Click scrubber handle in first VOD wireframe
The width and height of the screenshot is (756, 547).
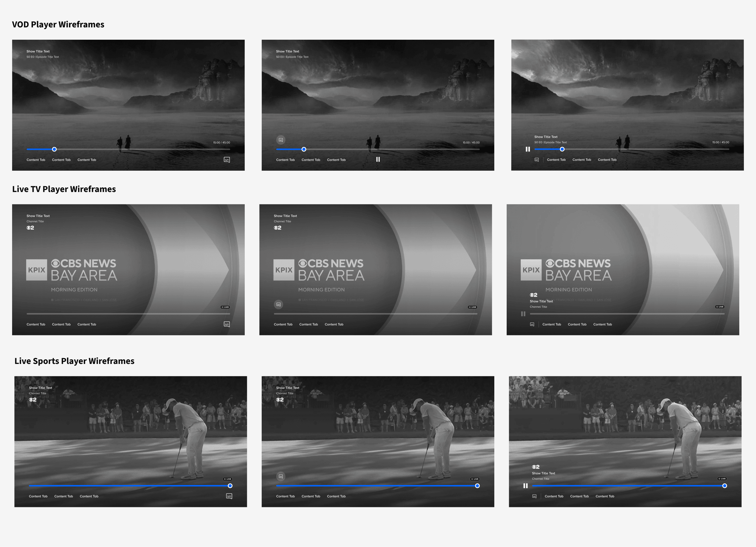pyautogui.click(x=54, y=149)
